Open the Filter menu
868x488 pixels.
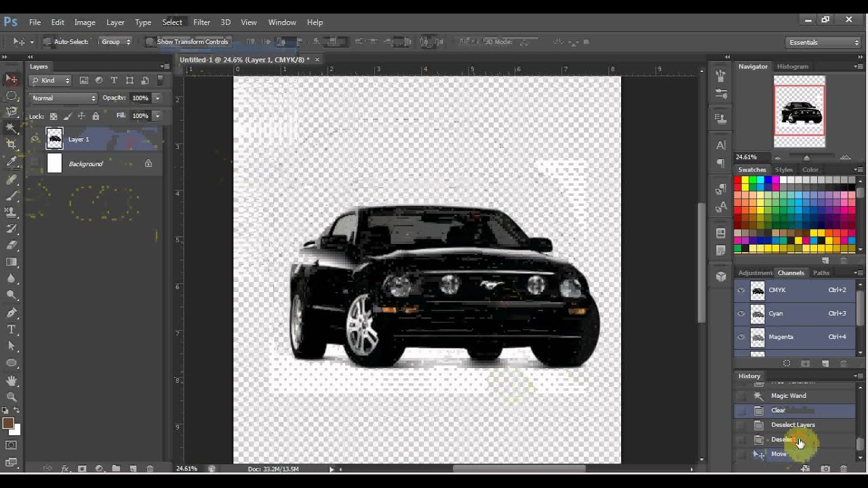(x=201, y=22)
